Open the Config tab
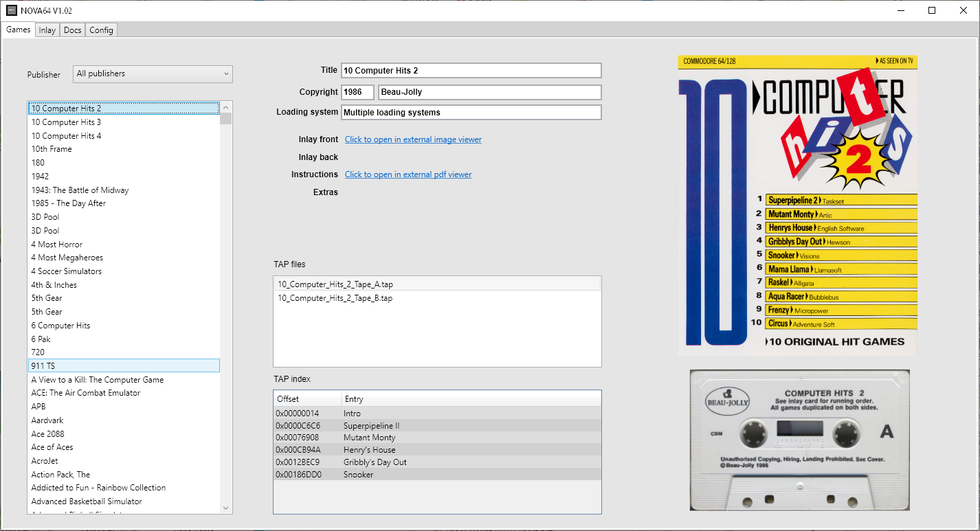The width and height of the screenshot is (980, 531). pyautogui.click(x=101, y=30)
